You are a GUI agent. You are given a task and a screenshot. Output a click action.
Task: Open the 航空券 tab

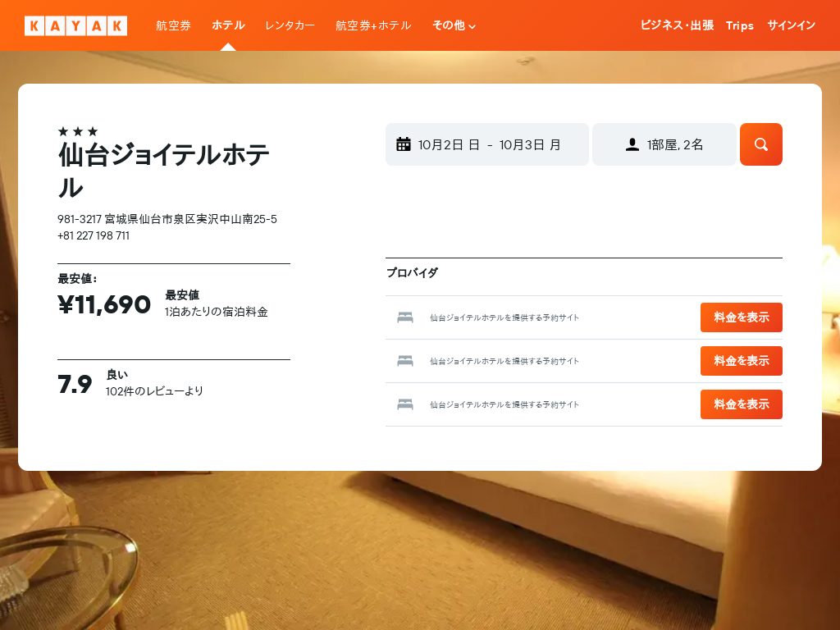(173, 25)
